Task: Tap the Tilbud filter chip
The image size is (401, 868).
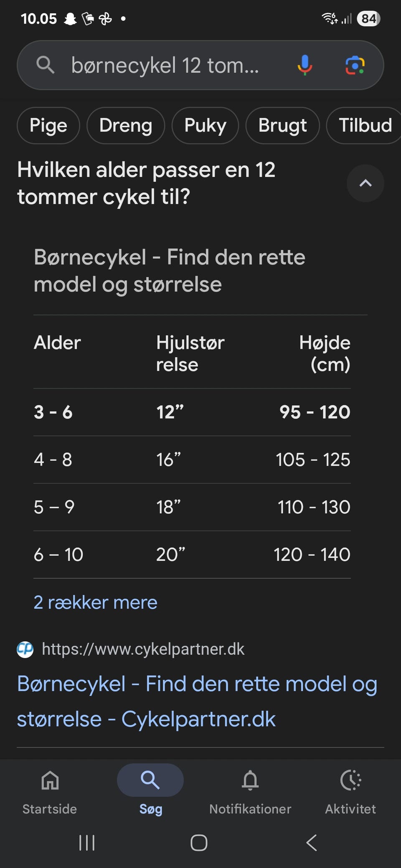Action: (365, 125)
